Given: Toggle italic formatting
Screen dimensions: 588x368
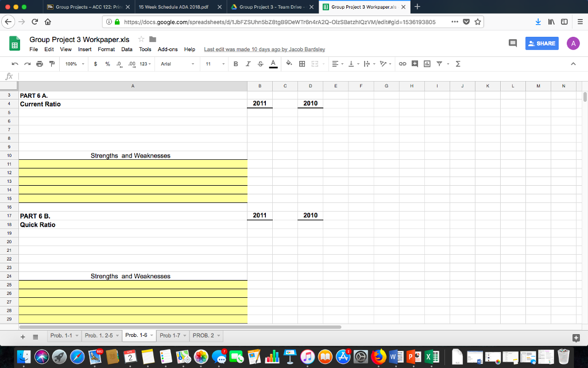Looking at the screenshot, I should (x=247, y=64).
